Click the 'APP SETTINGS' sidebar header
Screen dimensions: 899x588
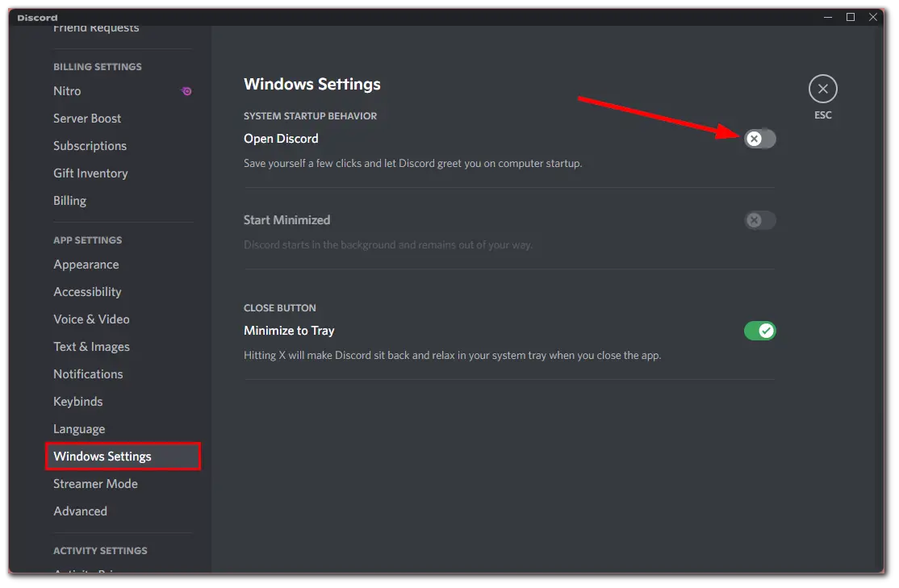[88, 240]
